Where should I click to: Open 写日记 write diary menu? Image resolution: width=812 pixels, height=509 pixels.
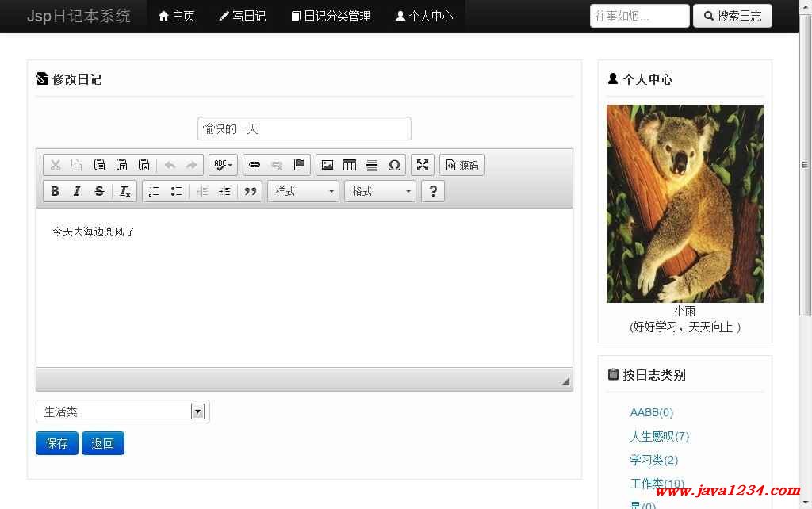(243, 16)
